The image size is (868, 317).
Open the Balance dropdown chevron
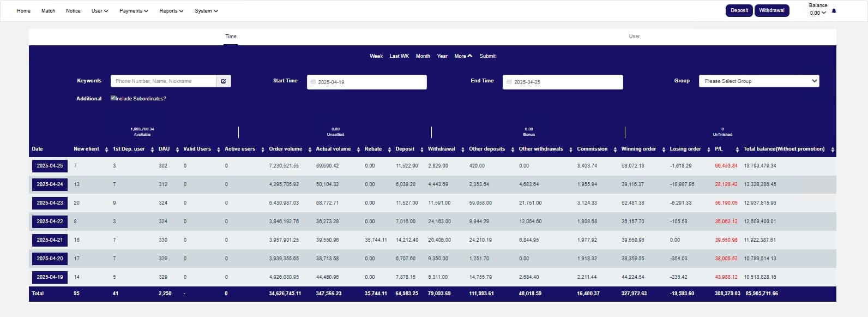[x=824, y=13]
